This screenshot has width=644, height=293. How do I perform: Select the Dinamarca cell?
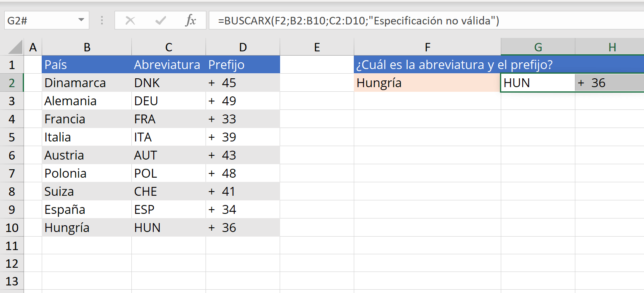click(x=87, y=83)
